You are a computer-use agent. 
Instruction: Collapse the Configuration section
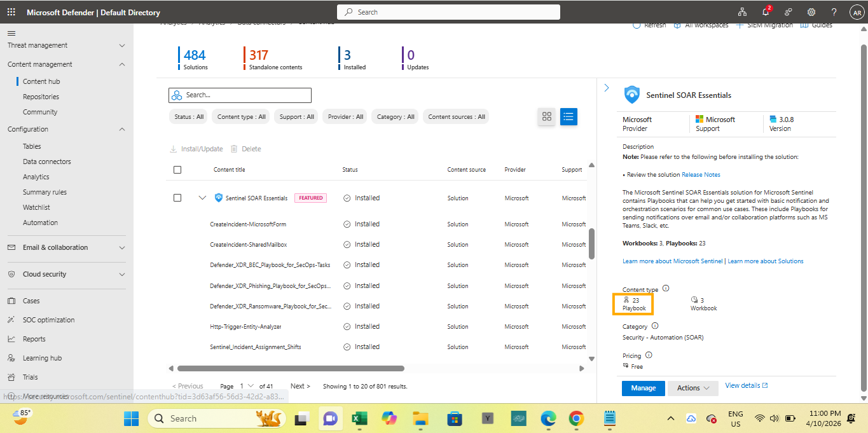point(122,129)
